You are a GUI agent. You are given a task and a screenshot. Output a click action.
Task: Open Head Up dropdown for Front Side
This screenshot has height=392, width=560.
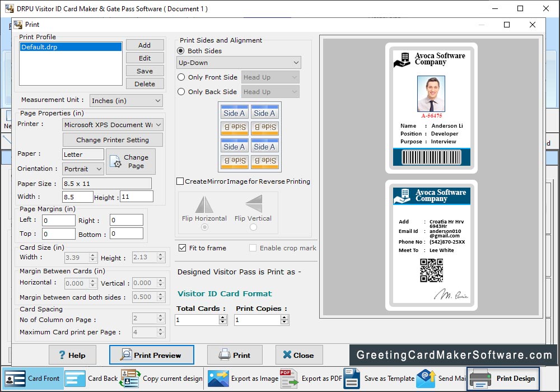[x=270, y=77]
